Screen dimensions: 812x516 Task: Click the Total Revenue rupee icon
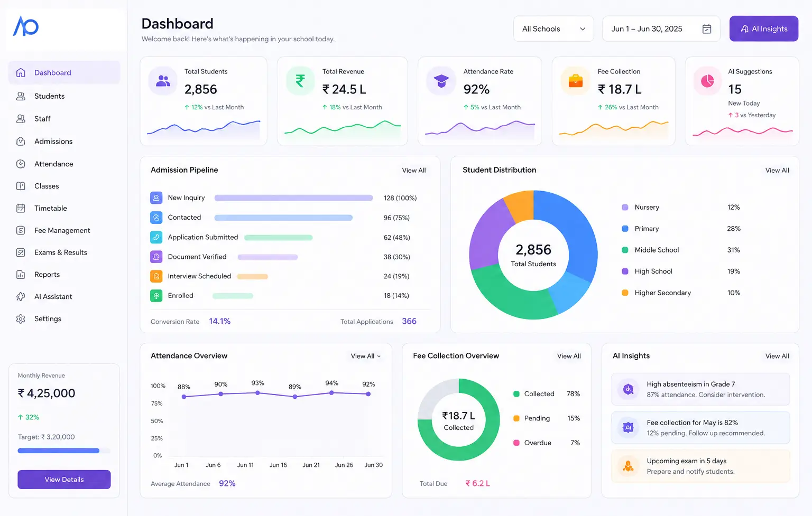300,81
